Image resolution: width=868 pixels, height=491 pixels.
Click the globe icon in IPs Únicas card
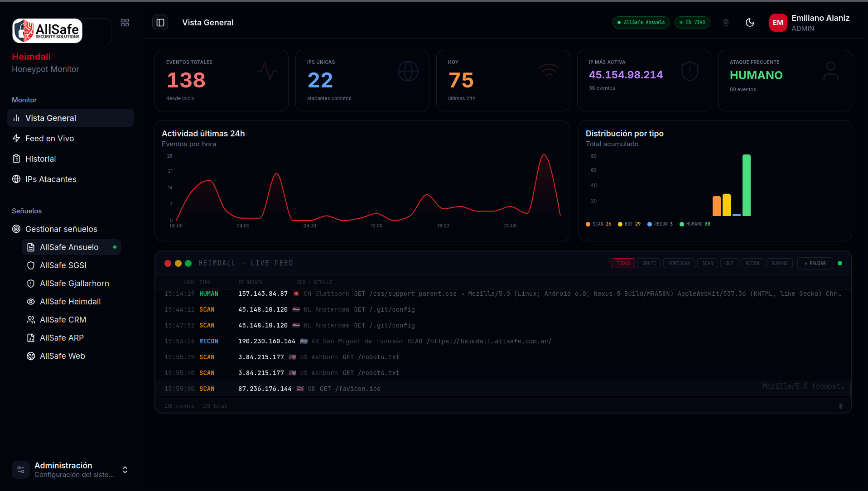408,71
